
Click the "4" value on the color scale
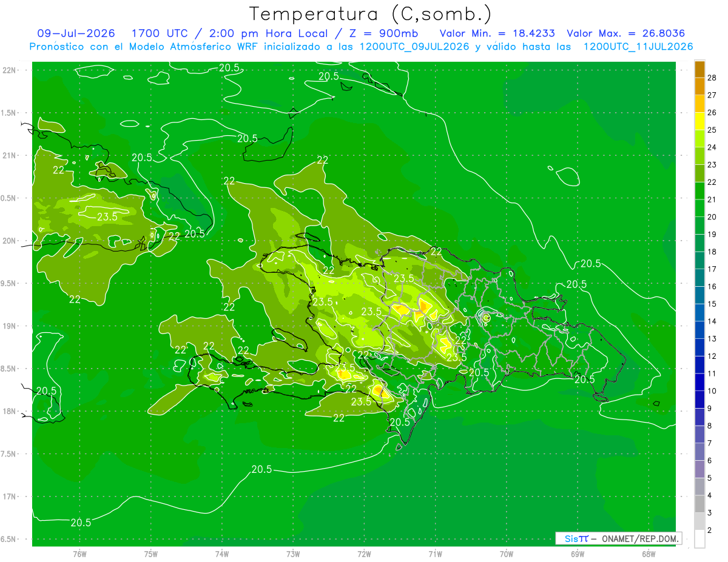710,495
